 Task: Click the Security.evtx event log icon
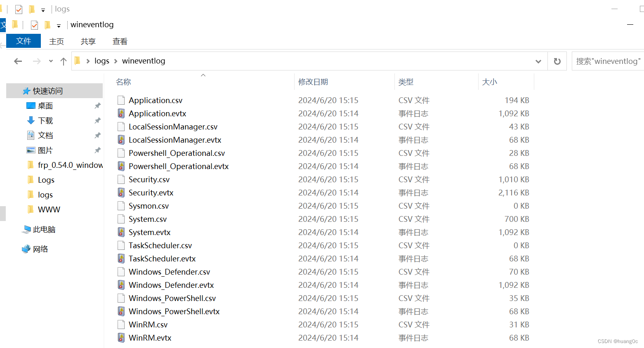point(121,193)
